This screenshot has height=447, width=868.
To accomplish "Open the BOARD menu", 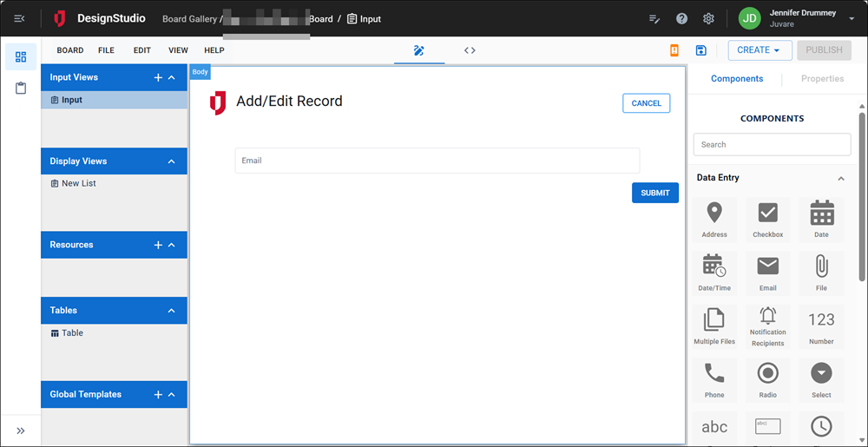I will pyautogui.click(x=70, y=50).
